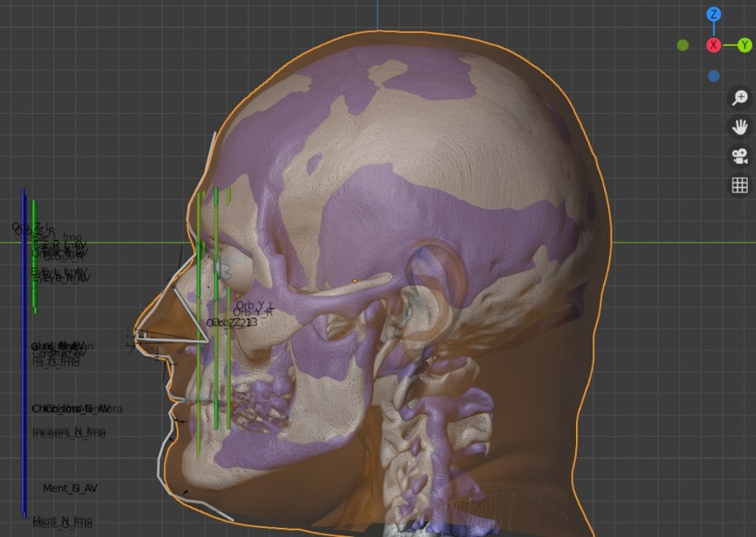Toggle perspective/orthographic with the grid icon
The height and width of the screenshot is (537, 756).
pos(739,185)
